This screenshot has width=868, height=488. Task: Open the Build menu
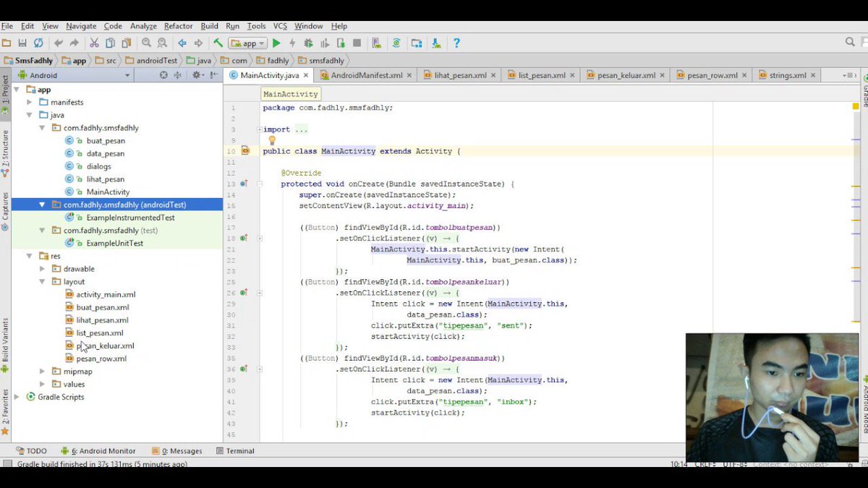pyautogui.click(x=210, y=26)
